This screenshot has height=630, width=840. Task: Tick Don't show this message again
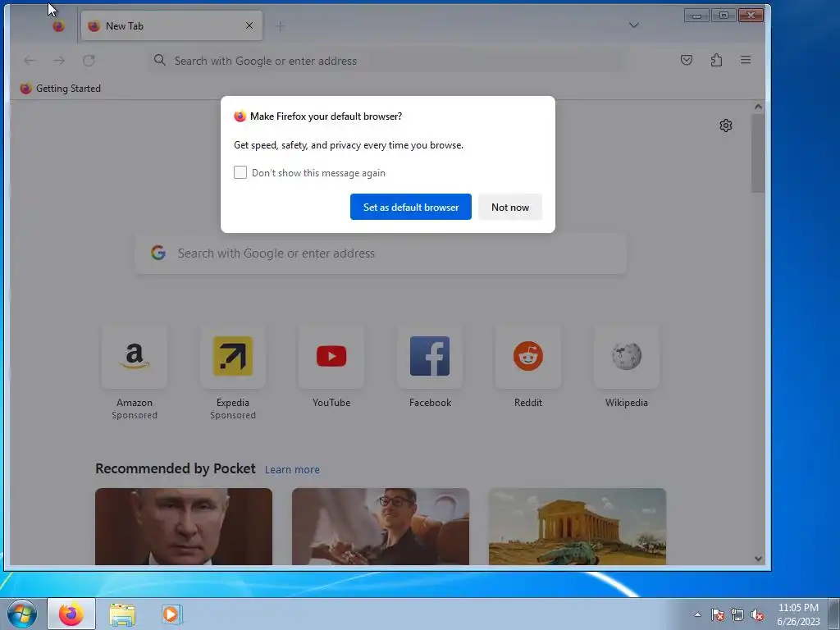click(x=240, y=172)
